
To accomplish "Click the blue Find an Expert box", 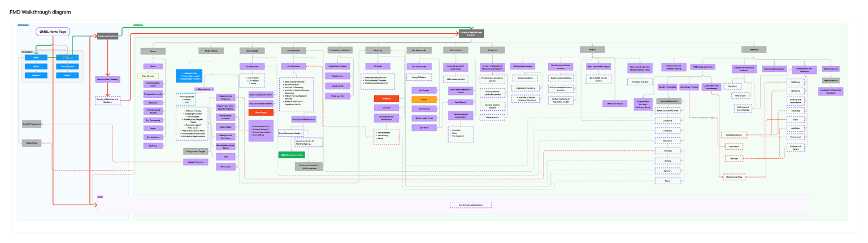I will [67, 66].
